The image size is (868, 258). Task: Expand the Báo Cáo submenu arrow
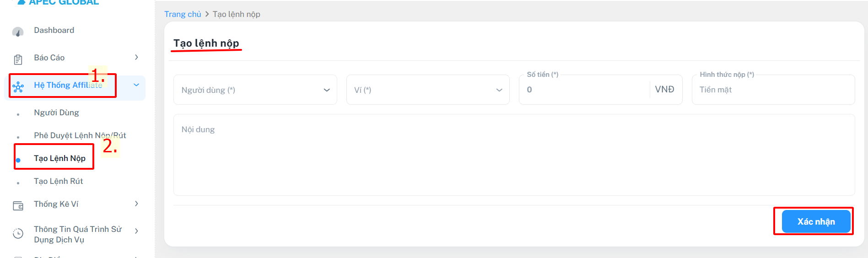(136, 57)
